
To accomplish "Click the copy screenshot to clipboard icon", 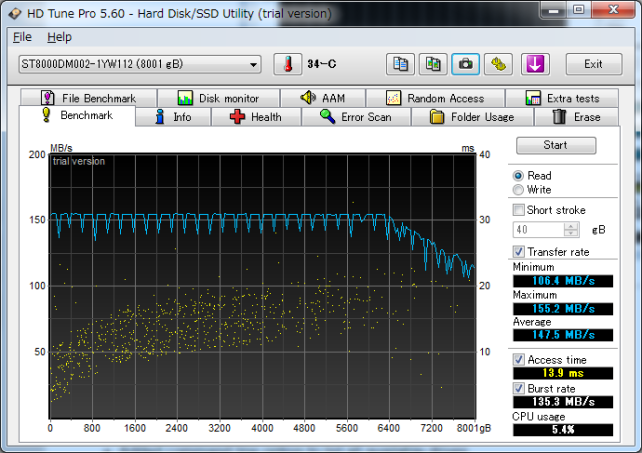I will pos(432,65).
